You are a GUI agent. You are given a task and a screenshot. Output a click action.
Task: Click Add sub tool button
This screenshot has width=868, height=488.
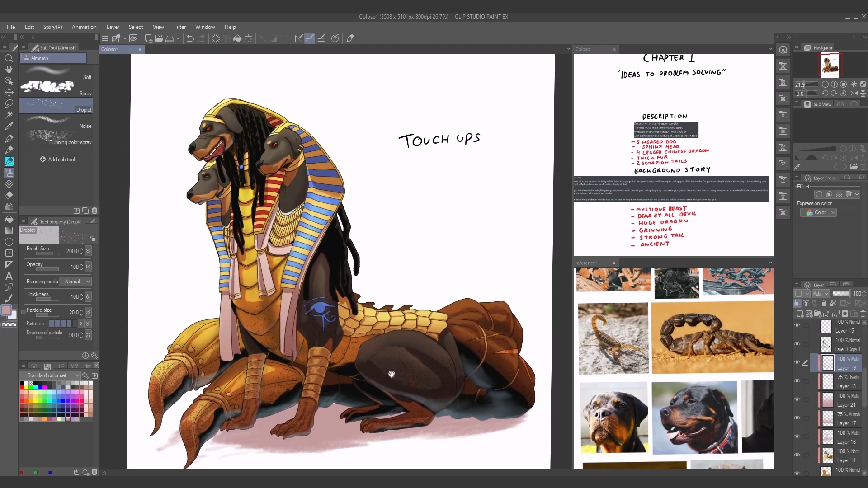(x=57, y=160)
